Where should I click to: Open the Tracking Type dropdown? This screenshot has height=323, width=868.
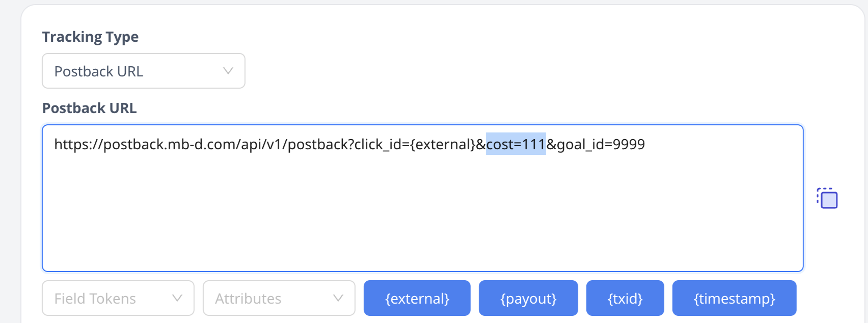pos(143,71)
